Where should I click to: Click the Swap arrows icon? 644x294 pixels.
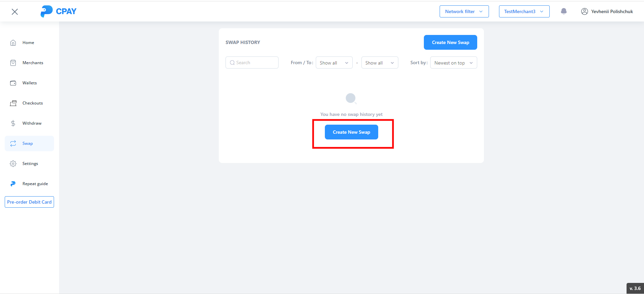[x=13, y=143]
